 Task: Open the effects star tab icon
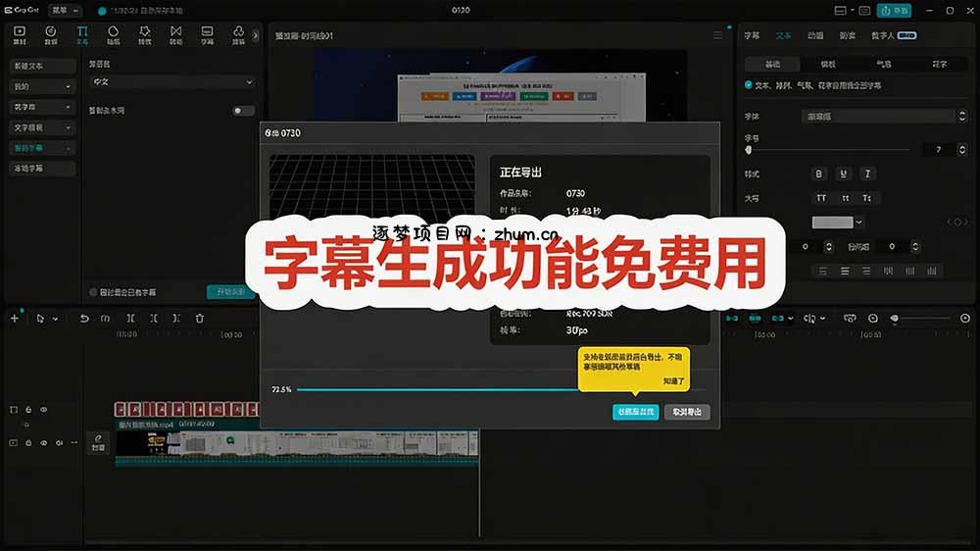click(144, 35)
